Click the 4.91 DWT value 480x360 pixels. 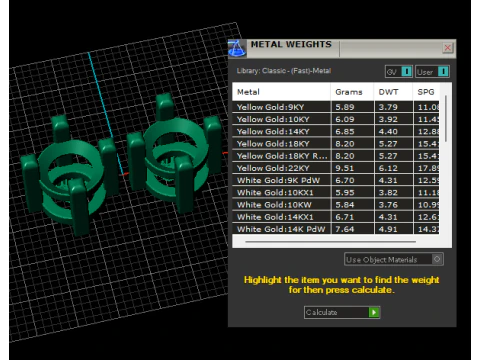coord(388,229)
